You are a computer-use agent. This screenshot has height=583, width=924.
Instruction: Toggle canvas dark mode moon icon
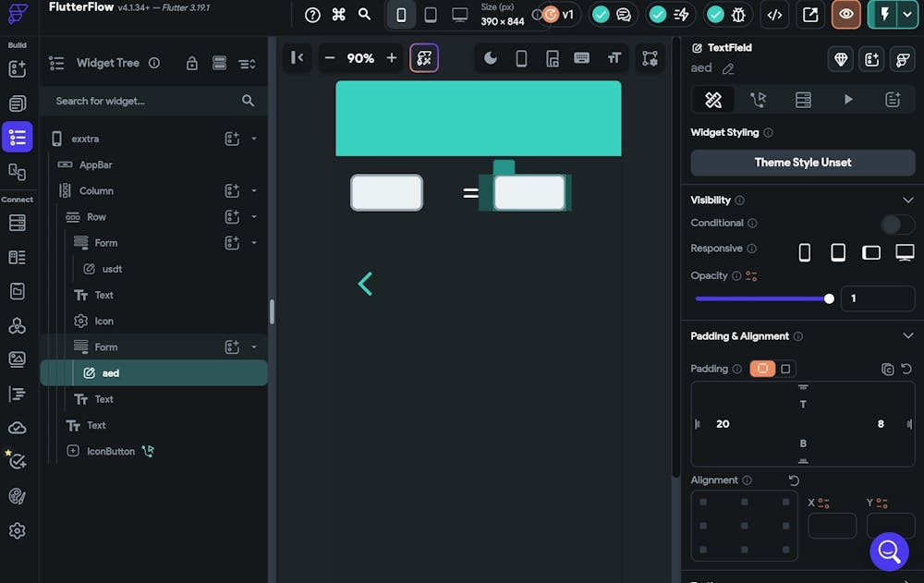491,58
